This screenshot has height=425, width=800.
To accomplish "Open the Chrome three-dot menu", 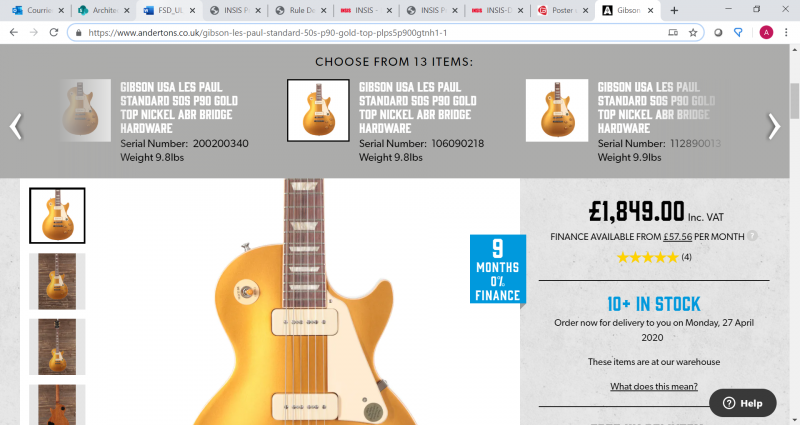I will click(786, 32).
